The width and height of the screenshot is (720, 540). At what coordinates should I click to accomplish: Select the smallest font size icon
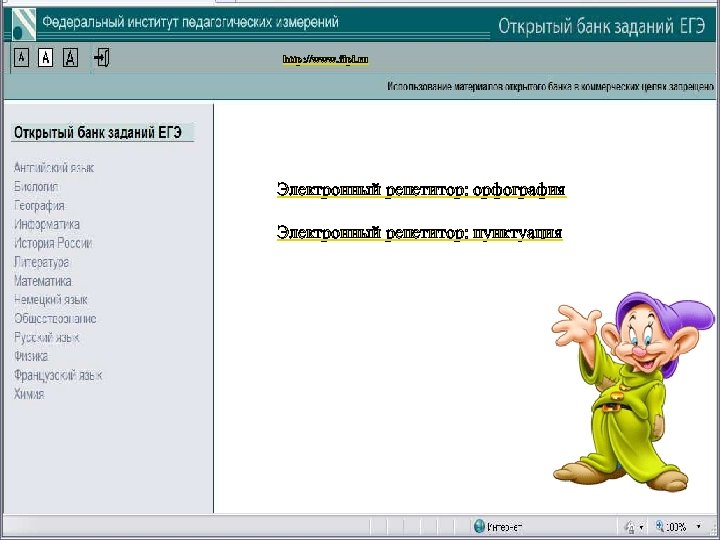[x=21, y=58]
